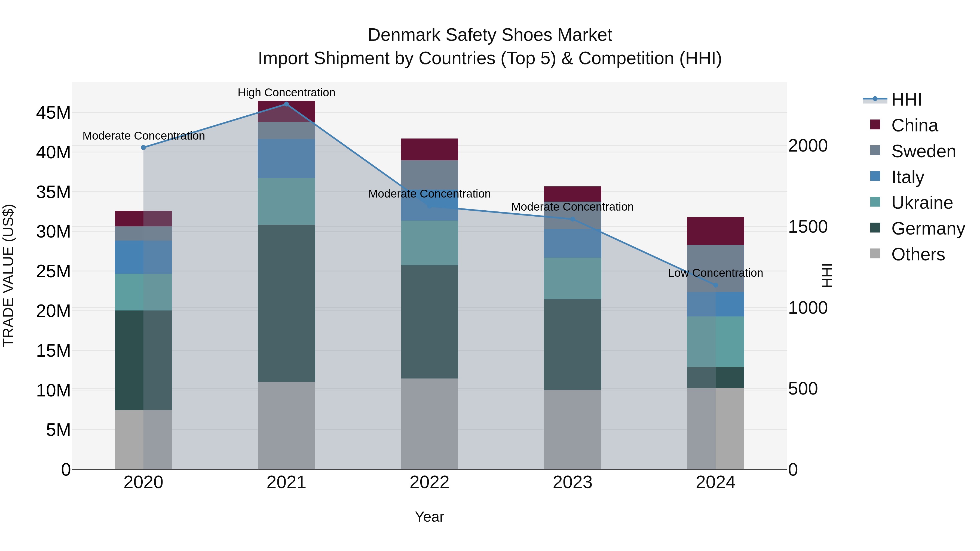
Task: Click the 'High Concentration' annotation
Action: point(286,93)
